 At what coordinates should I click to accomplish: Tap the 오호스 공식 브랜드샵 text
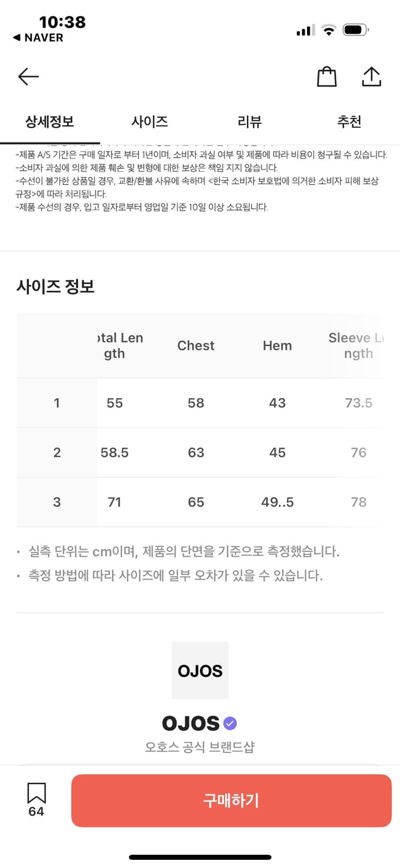[x=200, y=747]
